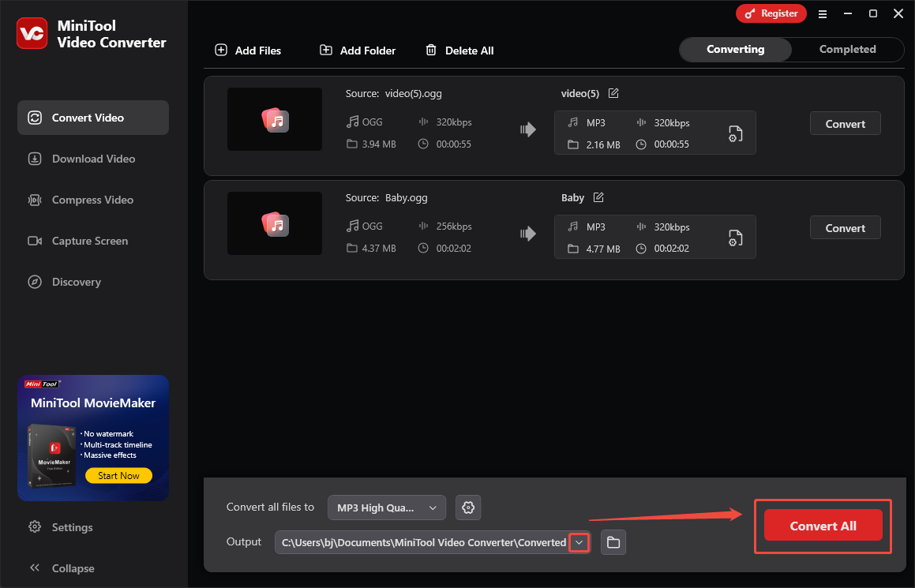
Task: Click the Convert all files to label
Action: point(270,507)
